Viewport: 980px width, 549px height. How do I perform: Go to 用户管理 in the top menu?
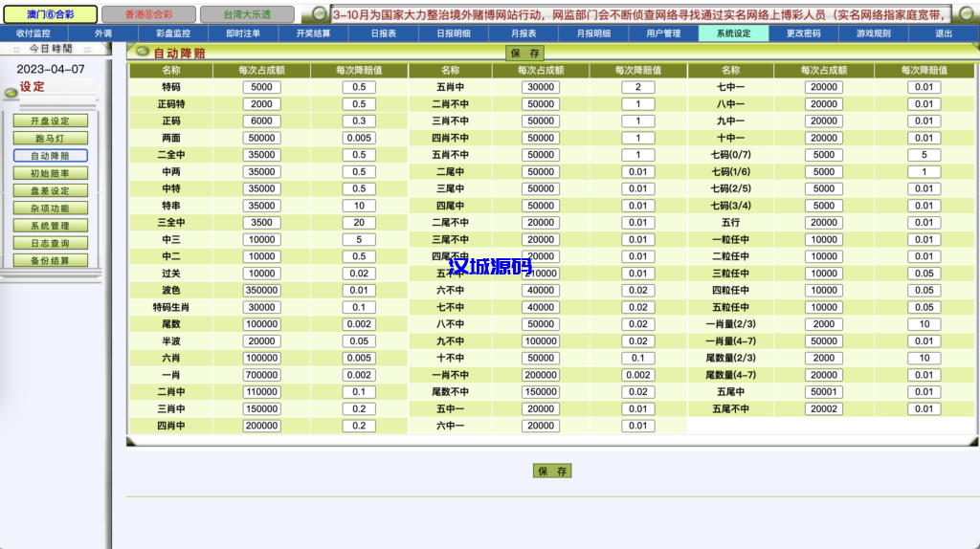point(663,33)
